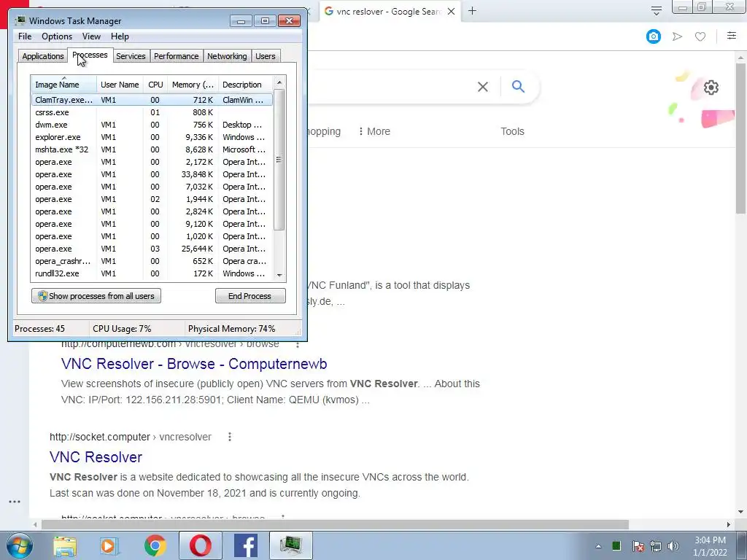Open Google Chrome from the taskbar
Screen dimensions: 747x560
coord(155,546)
